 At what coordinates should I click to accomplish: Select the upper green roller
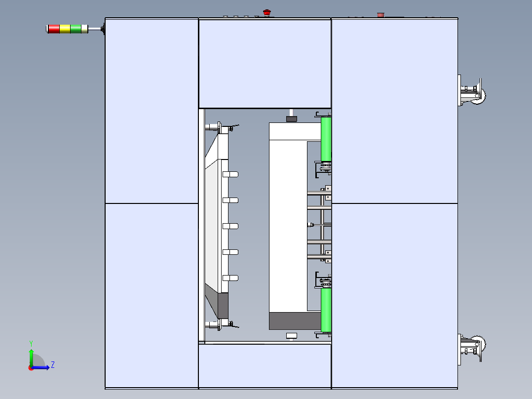point(326,139)
